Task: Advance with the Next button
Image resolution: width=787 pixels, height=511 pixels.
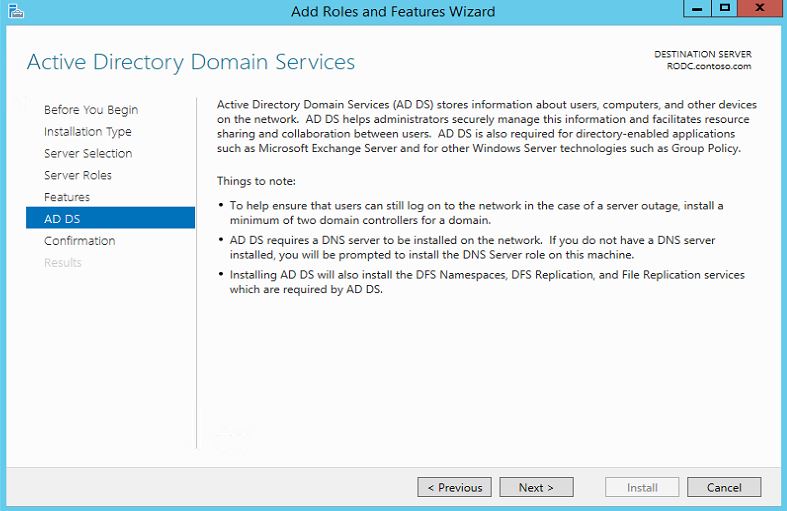Action: tap(537, 487)
